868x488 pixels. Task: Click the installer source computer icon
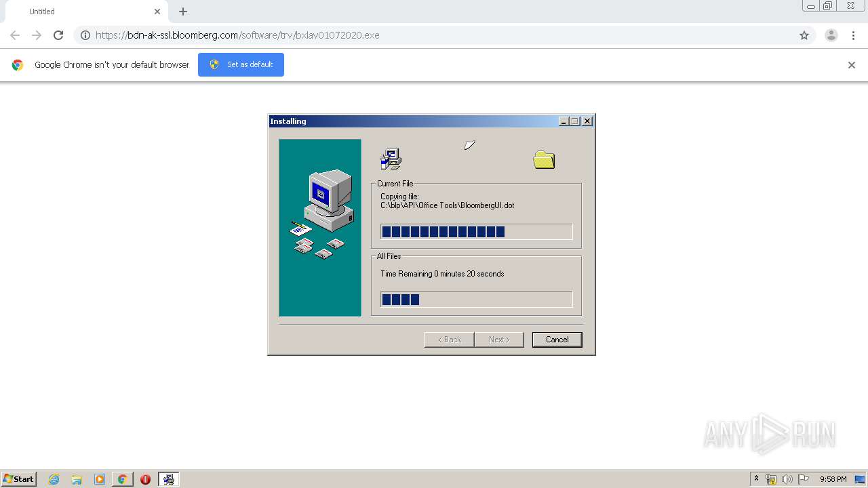[391, 159]
